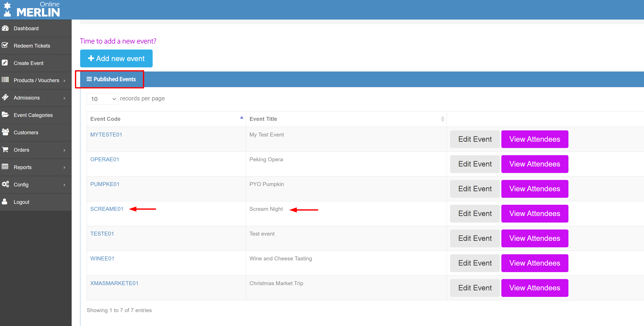Image resolution: width=644 pixels, height=326 pixels.
Task: Click the Redeem Tickets checkmark icon
Action: tap(5, 45)
